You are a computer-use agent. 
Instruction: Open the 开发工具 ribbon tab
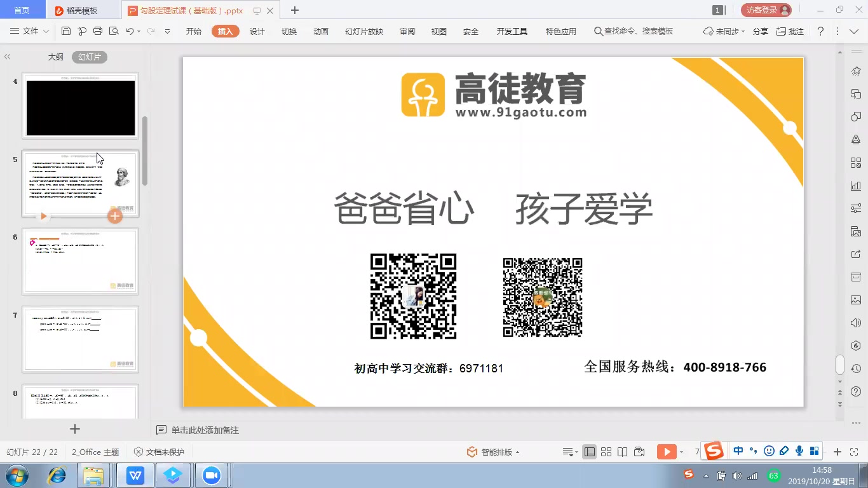tap(512, 31)
